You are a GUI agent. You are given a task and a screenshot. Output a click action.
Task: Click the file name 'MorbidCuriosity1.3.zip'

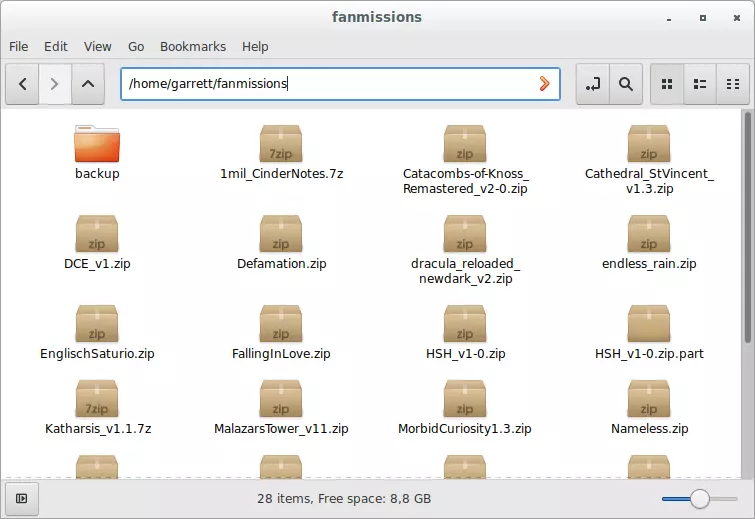tap(465, 428)
